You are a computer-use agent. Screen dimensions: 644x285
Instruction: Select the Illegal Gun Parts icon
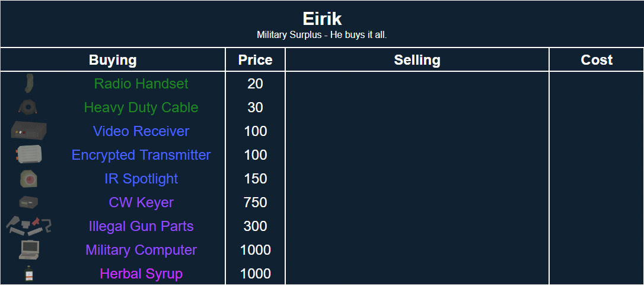tap(28, 226)
